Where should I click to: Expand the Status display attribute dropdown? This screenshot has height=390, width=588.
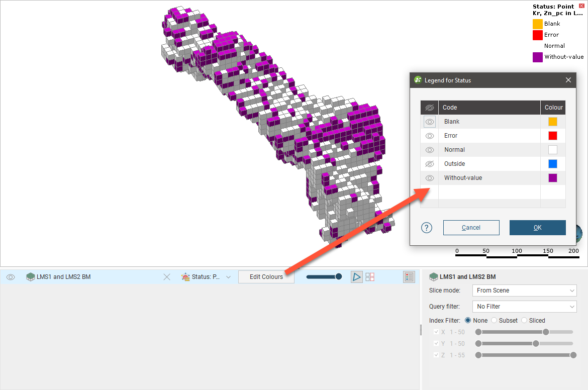[x=228, y=277]
